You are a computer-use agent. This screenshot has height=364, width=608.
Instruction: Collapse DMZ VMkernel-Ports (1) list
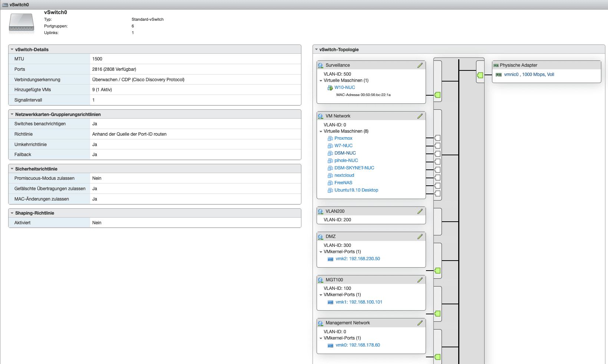coord(321,252)
